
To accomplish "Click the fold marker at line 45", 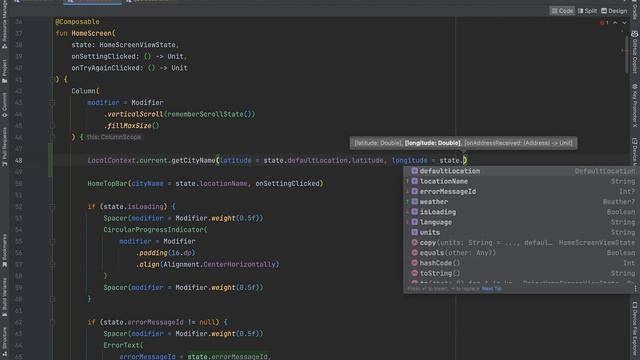I will [x=52, y=126].
